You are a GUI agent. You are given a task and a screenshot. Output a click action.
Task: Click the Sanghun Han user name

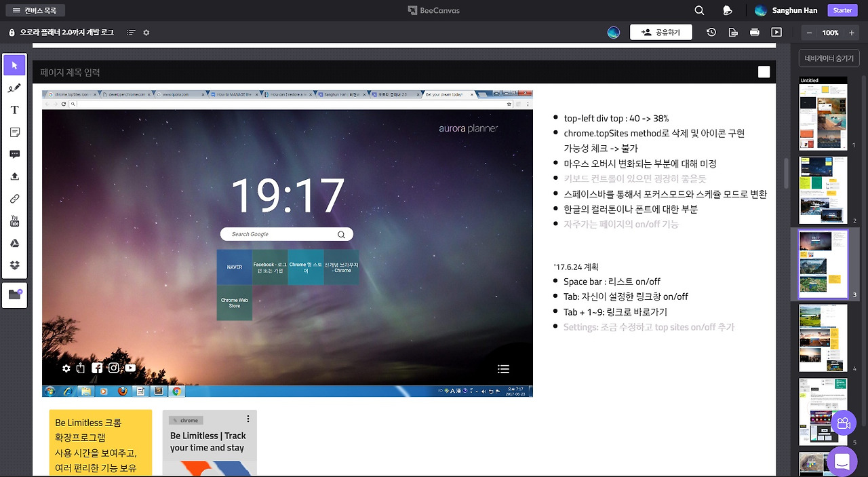point(794,10)
